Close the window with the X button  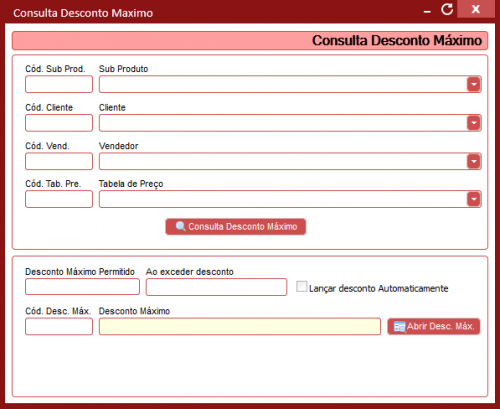(x=476, y=9)
